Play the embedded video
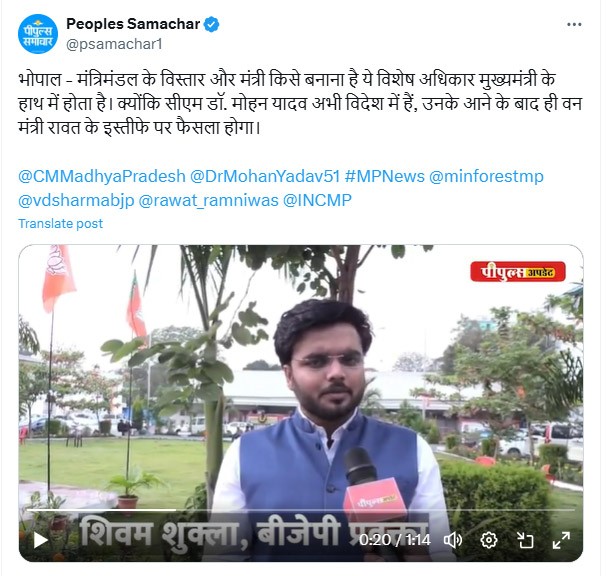Viewport: 610px width, 576px height. (40, 540)
